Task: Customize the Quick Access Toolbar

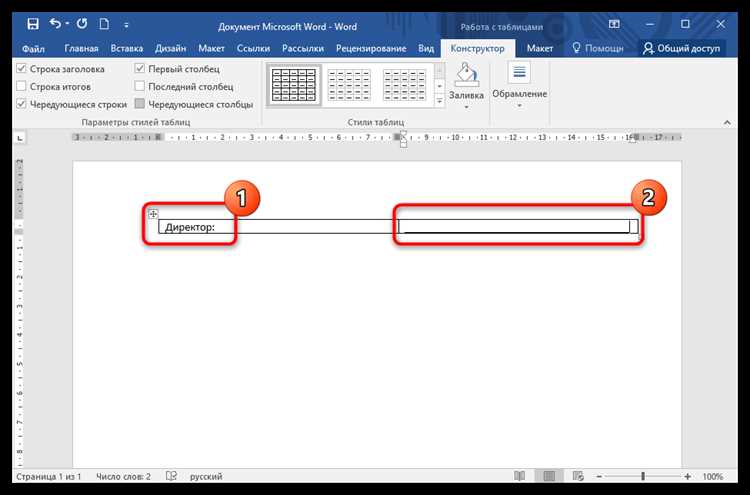Action: click(126, 25)
